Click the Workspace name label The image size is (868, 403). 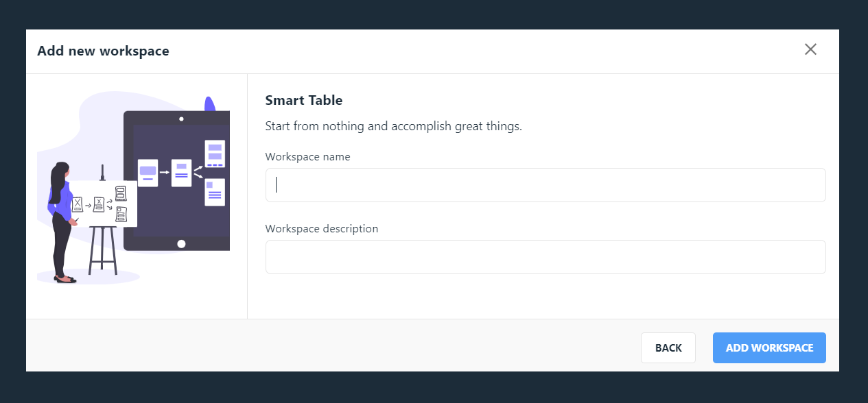(307, 156)
